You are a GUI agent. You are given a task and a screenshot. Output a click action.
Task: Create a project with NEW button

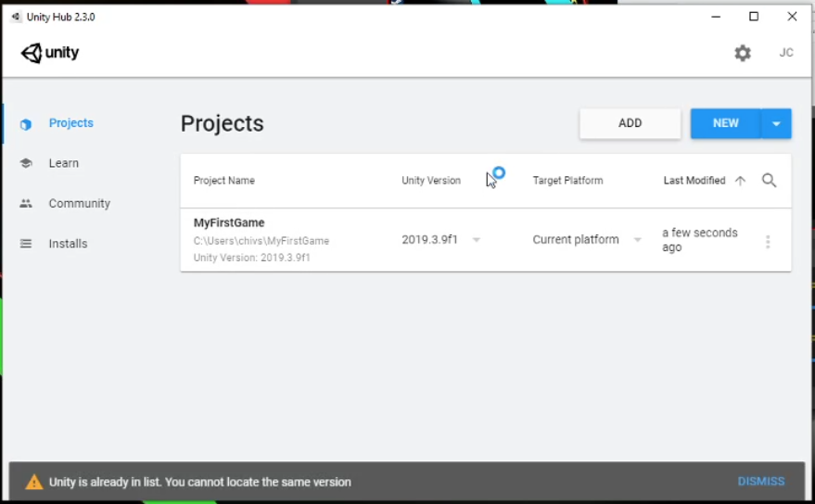tap(725, 123)
